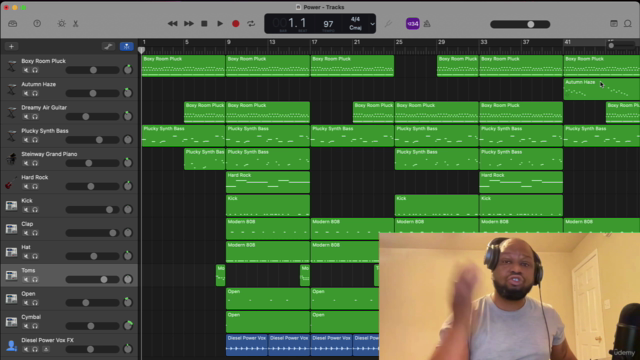Open the Library panel icon

point(13,24)
